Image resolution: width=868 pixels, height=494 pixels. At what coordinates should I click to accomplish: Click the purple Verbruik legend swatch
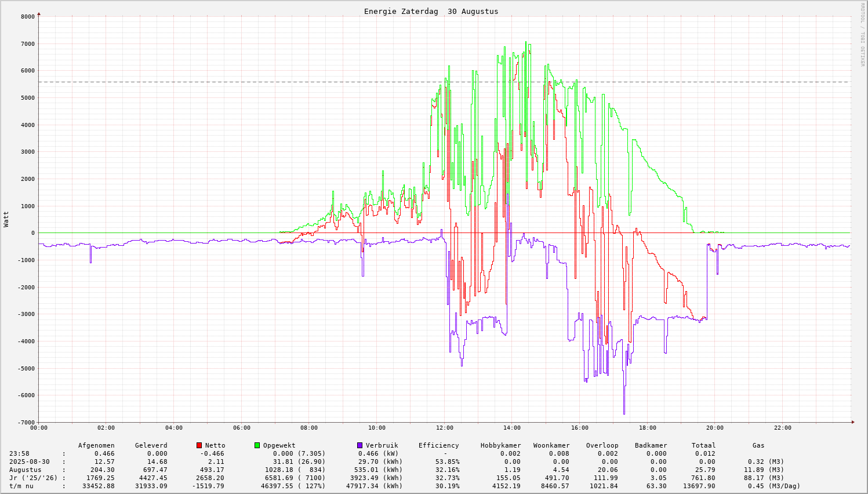[359, 445]
